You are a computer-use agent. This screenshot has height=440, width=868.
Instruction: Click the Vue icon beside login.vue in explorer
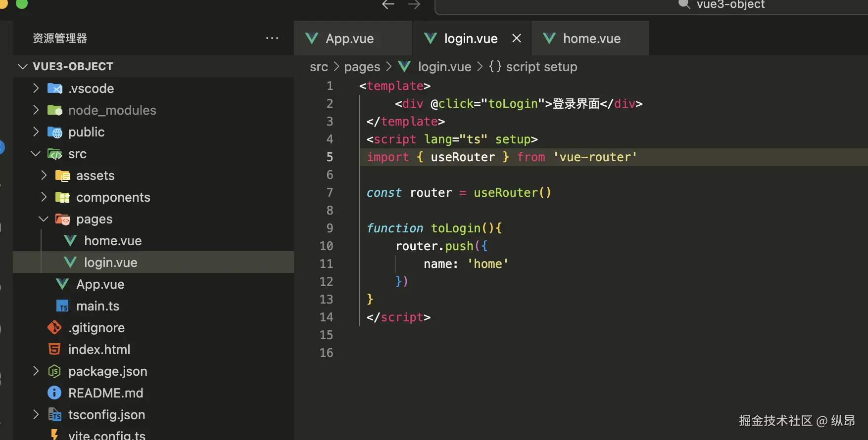click(x=71, y=263)
